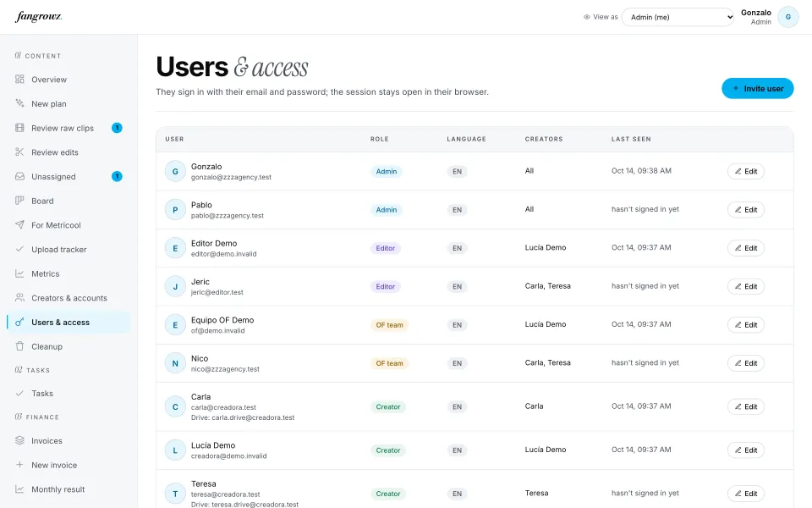Edit the Carla user row
812x508 pixels.
click(x=746, y=406)
